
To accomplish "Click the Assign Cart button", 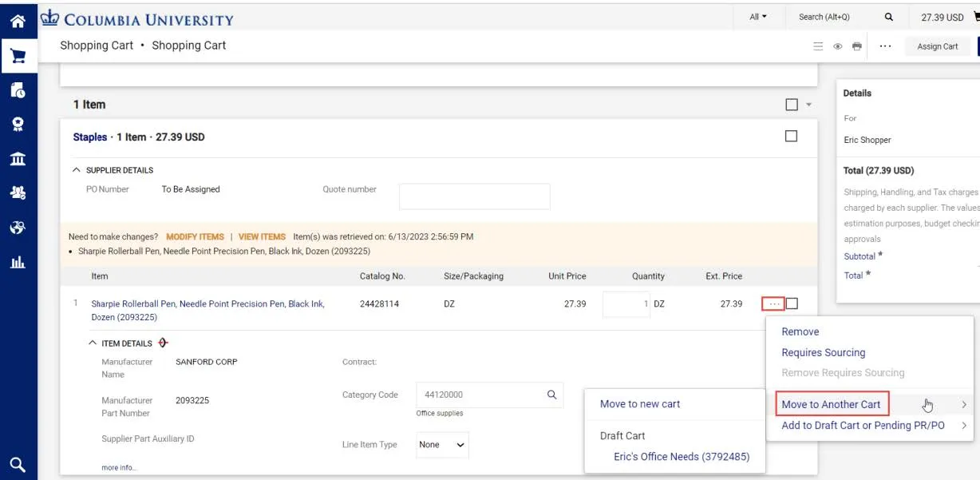I will pos(938,46).
